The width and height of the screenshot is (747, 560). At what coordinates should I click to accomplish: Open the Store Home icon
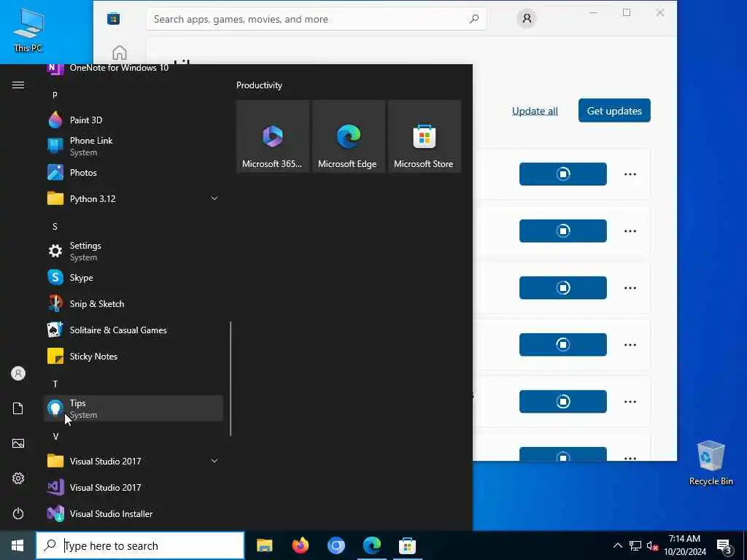(120, 52)
